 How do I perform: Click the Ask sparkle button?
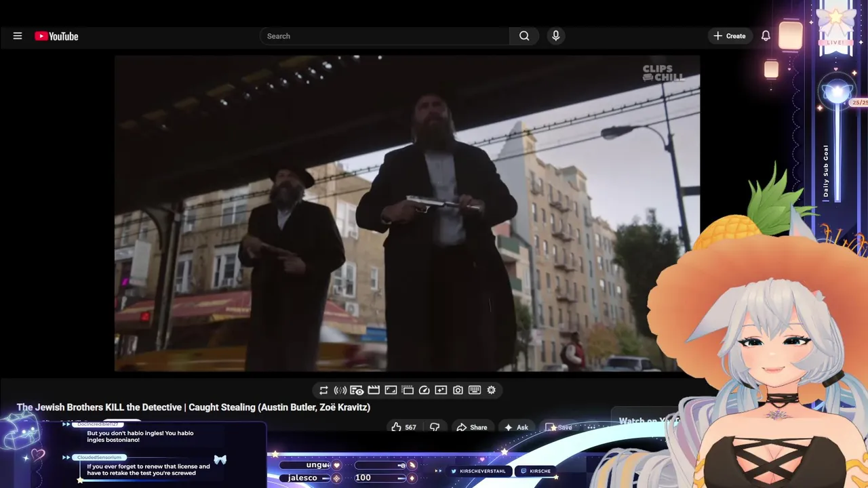point(516,428)
